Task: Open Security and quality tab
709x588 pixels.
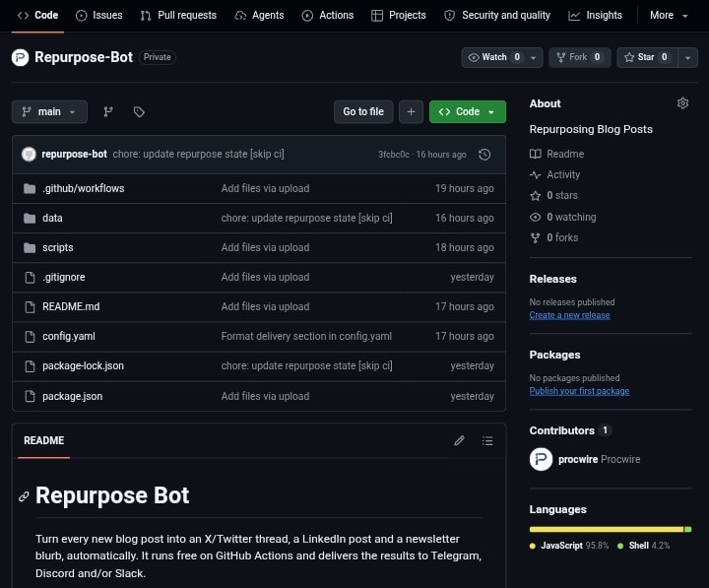Action: pyautogui.click(x=497, y=16)
